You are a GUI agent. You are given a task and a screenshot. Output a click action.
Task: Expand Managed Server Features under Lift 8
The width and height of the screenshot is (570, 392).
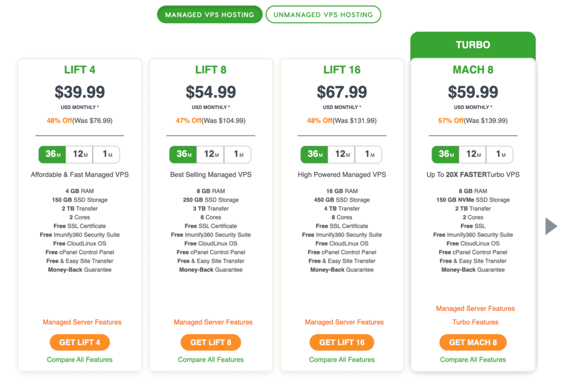click(x=213, y=322)
